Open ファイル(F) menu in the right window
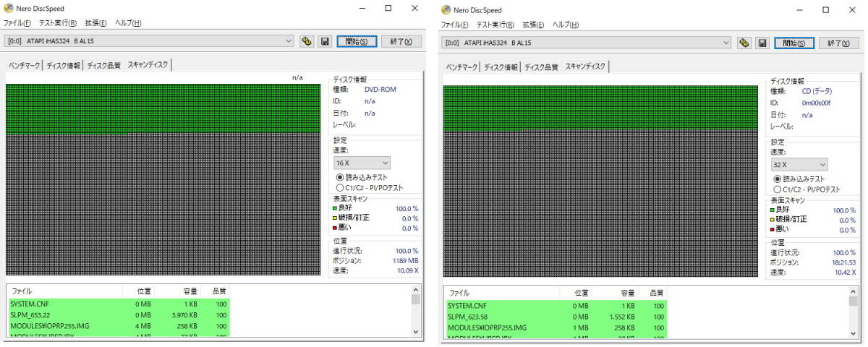The width and height of the screenshot is (868, 347). tap(454, 25)
